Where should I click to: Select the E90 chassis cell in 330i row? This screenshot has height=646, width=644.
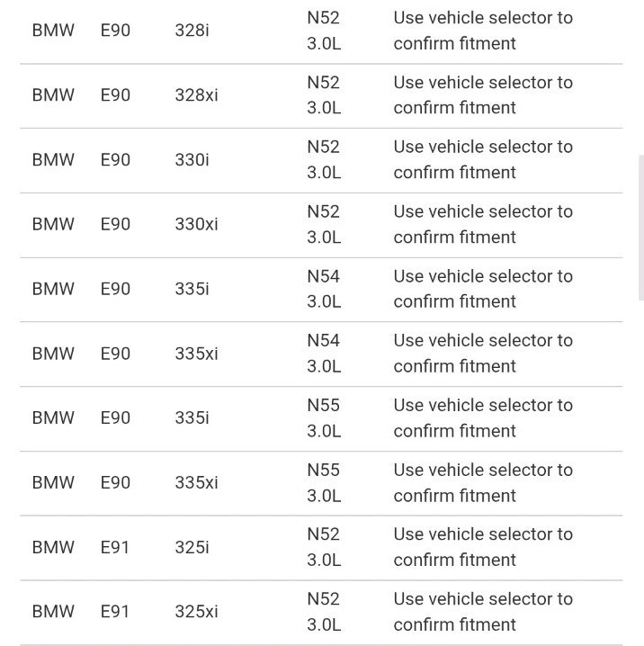coord(115,160)
